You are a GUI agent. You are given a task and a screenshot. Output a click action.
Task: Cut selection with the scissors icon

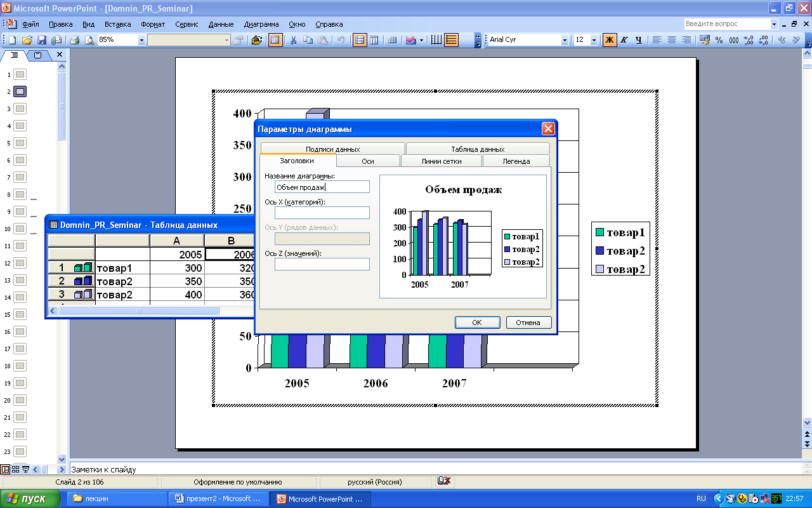point(293,40)
